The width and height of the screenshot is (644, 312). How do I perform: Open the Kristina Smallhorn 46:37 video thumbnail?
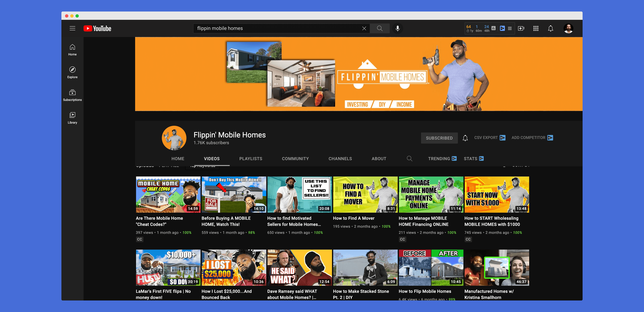[497, 267]
